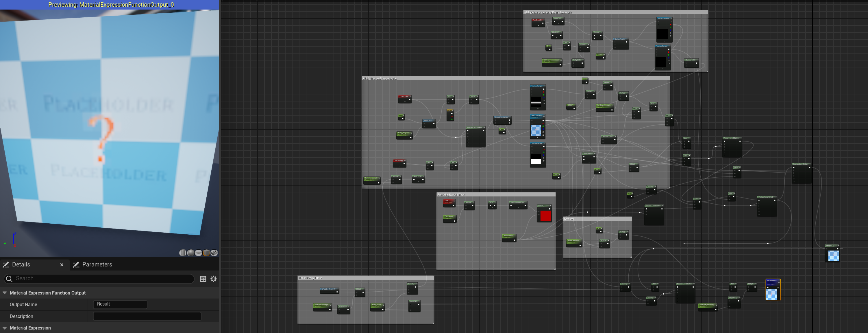Click the search magnifier in the Details panel

9,279
